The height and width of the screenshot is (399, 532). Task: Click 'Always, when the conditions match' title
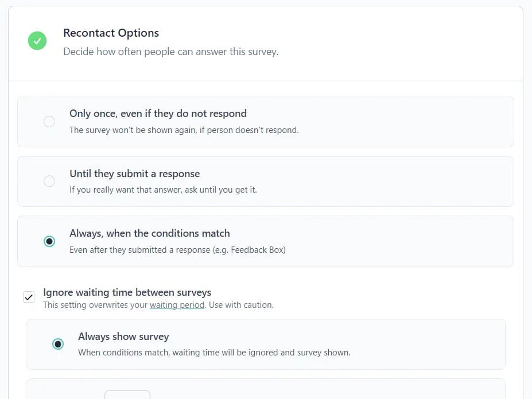[150, 233]
